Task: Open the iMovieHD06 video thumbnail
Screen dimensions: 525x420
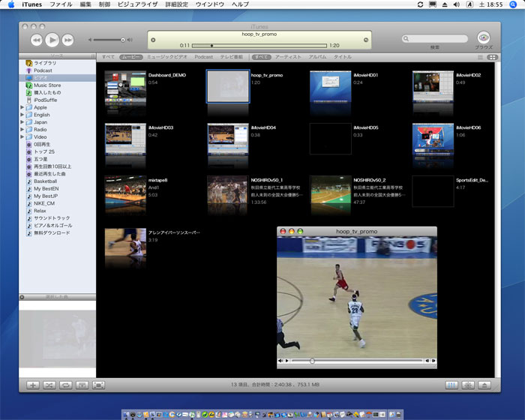Action: point(433,139)
